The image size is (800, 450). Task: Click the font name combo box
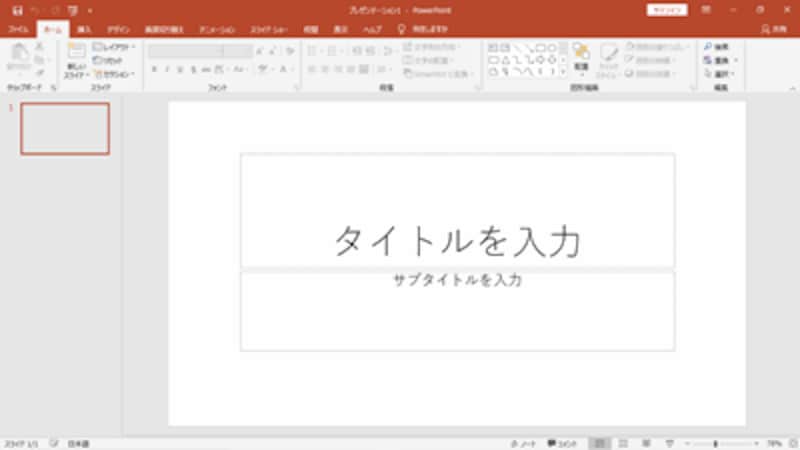185,51
